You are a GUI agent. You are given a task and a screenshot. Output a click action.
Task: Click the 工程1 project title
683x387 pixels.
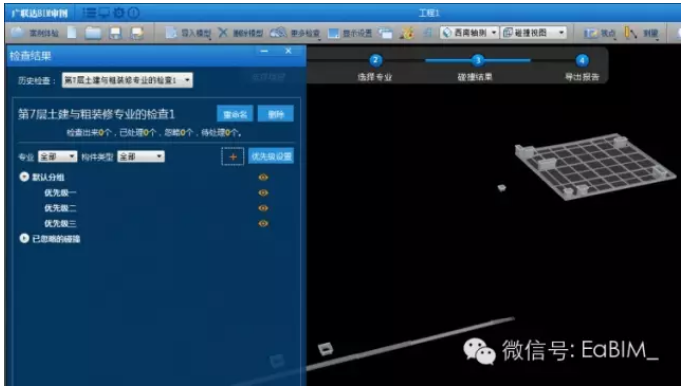(429, 14)
